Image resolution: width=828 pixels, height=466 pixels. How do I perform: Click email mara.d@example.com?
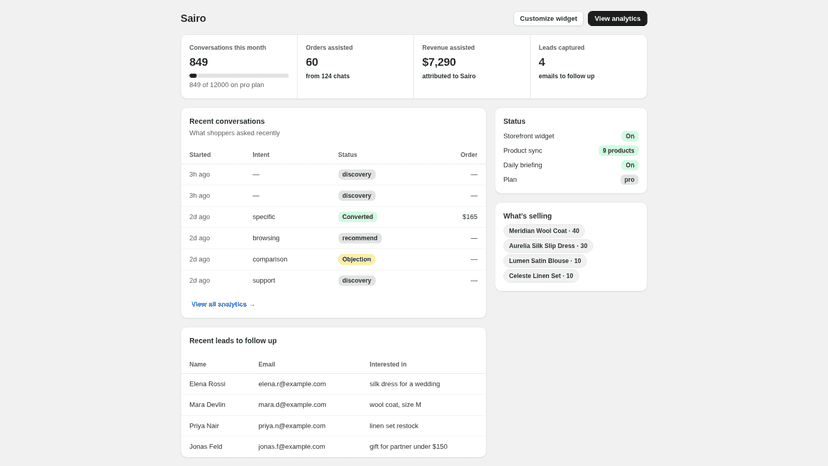pos(292,405)
